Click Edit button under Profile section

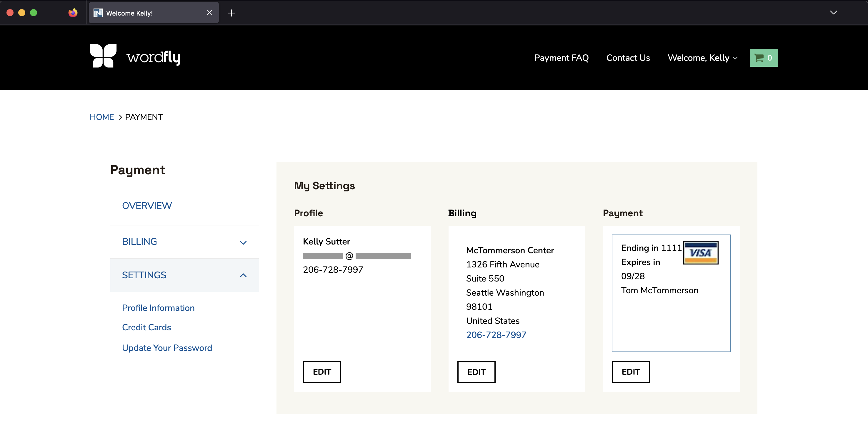[322, 372]
